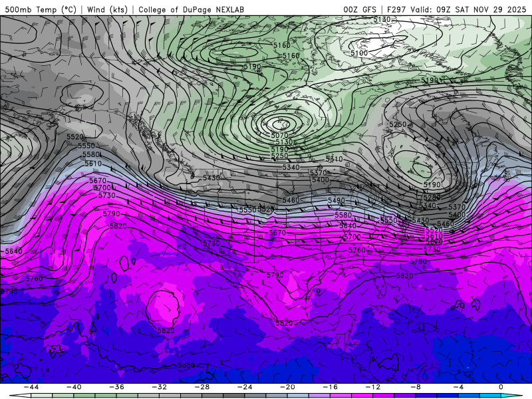532x399 pixels.
Task: Click the -12 colorbar tick label
Action: 373,387
